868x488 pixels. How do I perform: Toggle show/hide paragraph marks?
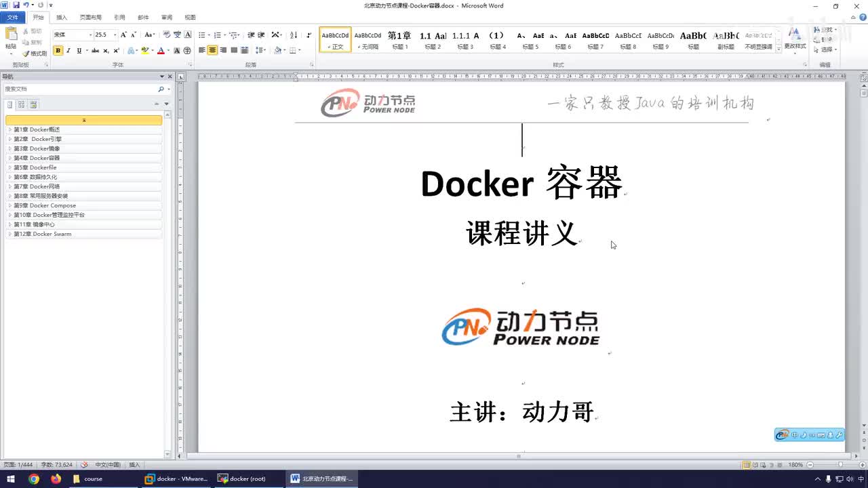point(309,35)
